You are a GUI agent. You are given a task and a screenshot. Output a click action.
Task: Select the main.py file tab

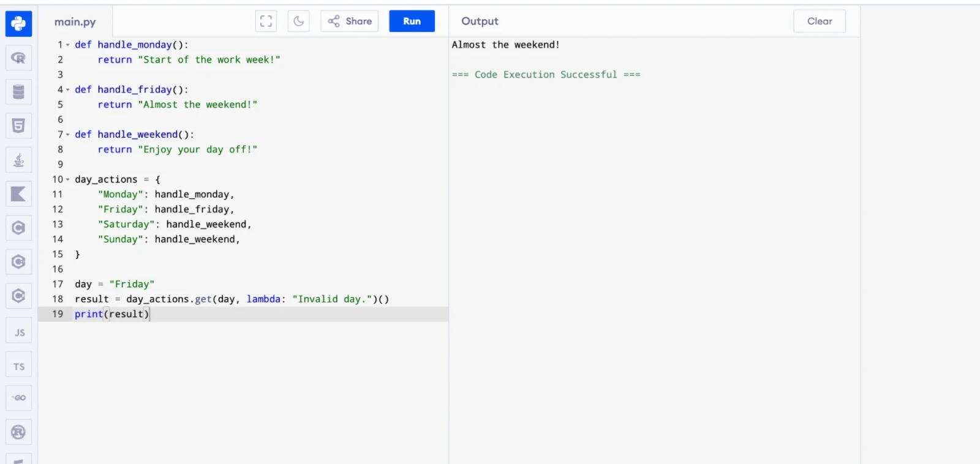pyautogui.click(x=75, y=22)
